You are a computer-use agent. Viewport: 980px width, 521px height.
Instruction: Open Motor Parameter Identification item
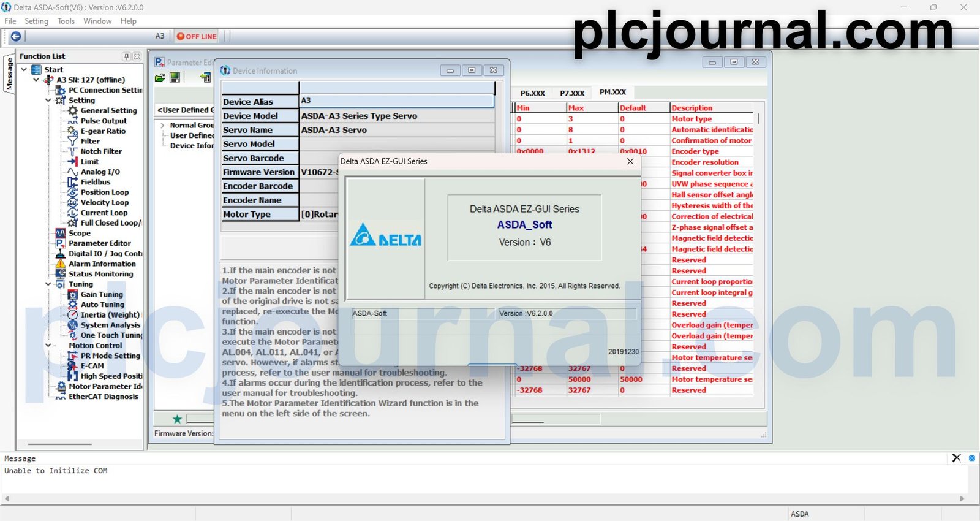(x=105, y=387)
